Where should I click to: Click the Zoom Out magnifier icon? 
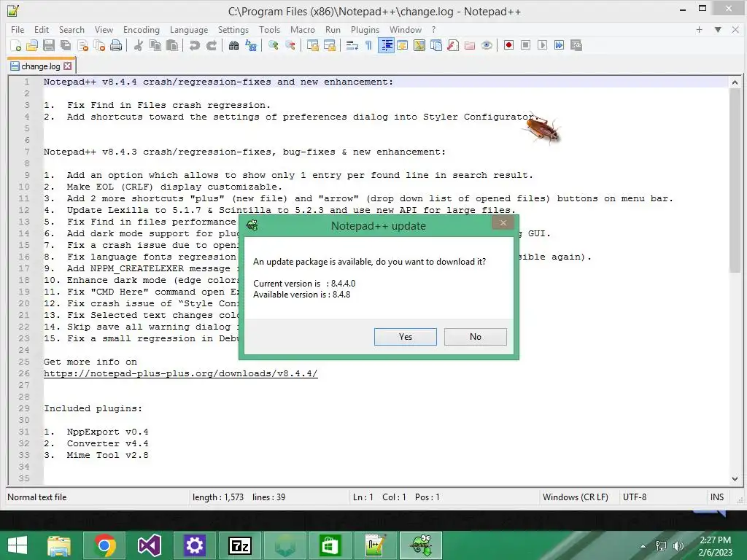(290, 46)
